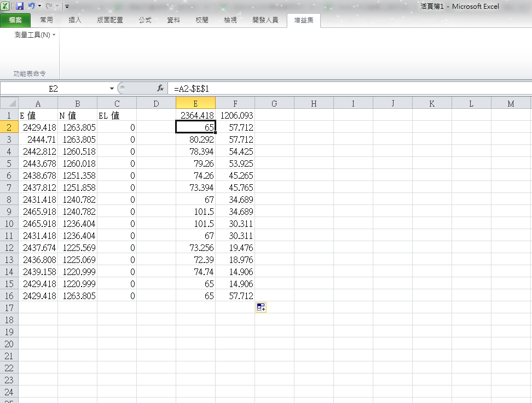The width and height of the screenshot is (532, 403).
Task: Click the Save icon in Quick Access Toolbar
Action: coord(20,6)
